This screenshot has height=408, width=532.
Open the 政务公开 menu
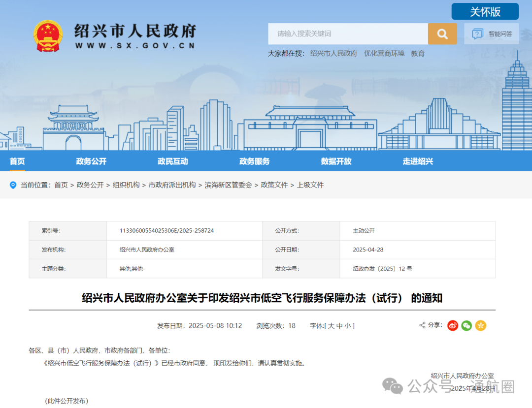[91, 161]
